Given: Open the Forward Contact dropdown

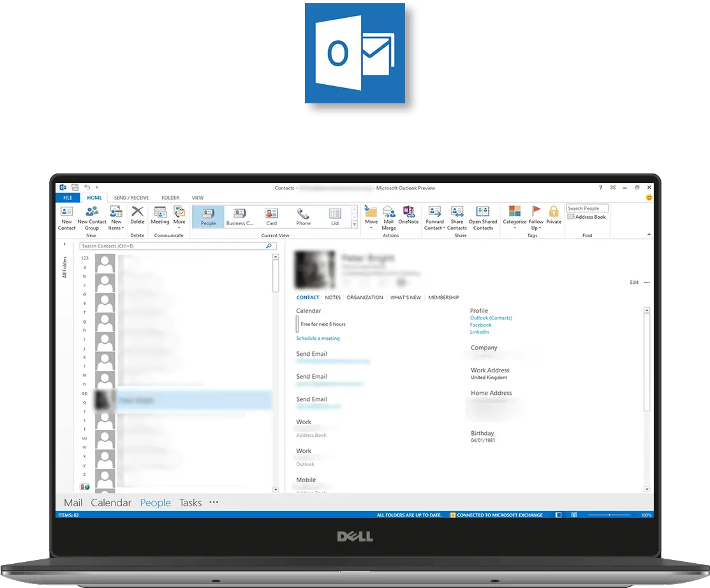Looking at the screenshot, I should (434, 217).
